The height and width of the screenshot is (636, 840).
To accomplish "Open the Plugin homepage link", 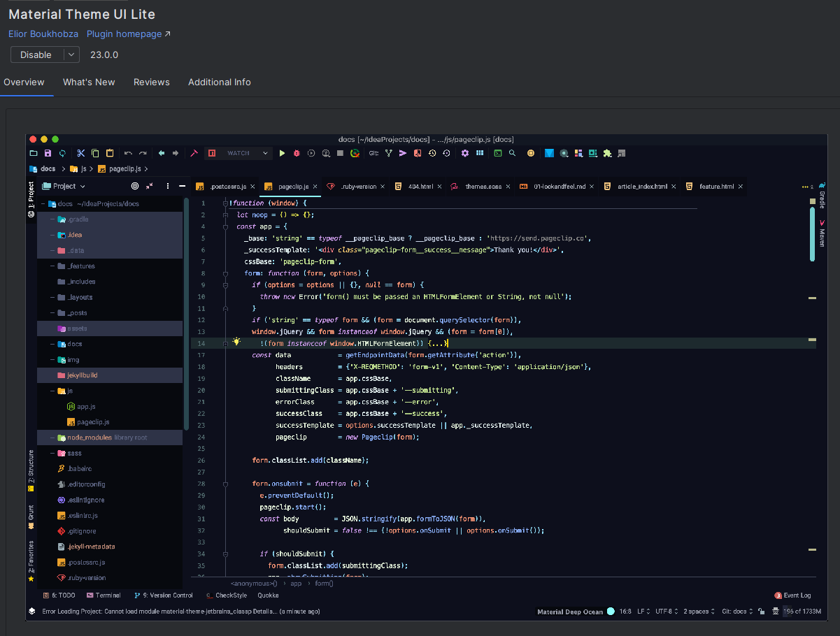I will click(x=128, y=34).
